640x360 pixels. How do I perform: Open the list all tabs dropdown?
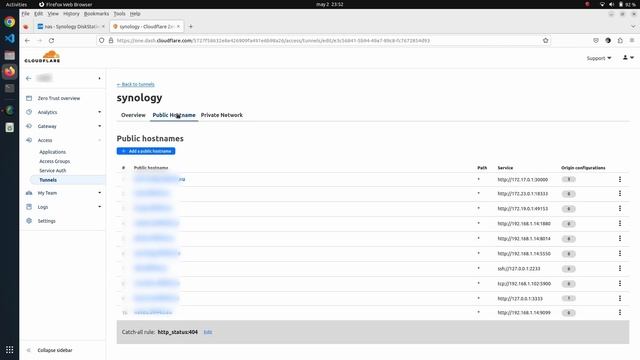click(633, 27)
